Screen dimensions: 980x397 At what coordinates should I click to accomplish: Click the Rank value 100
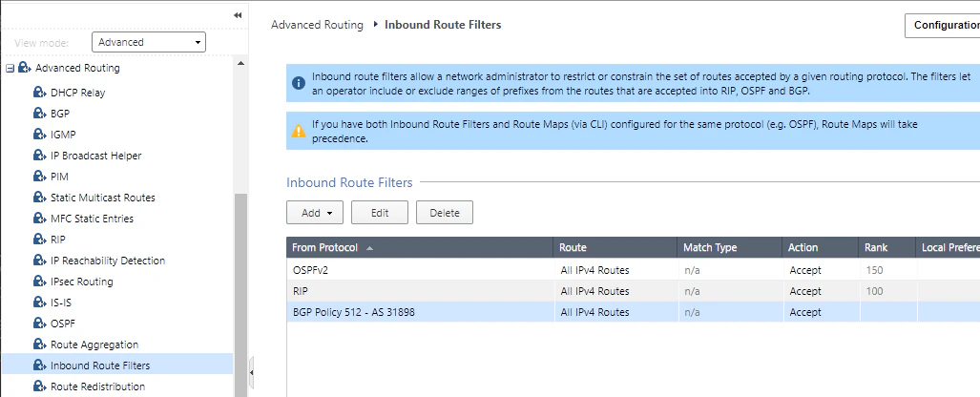click(874, 291)
